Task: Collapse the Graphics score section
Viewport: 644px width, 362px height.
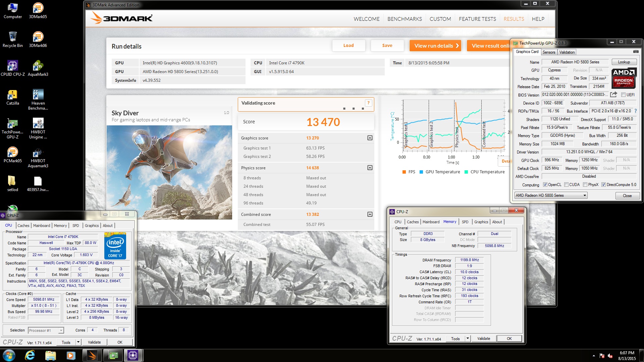Action: [x=370, y=138]
